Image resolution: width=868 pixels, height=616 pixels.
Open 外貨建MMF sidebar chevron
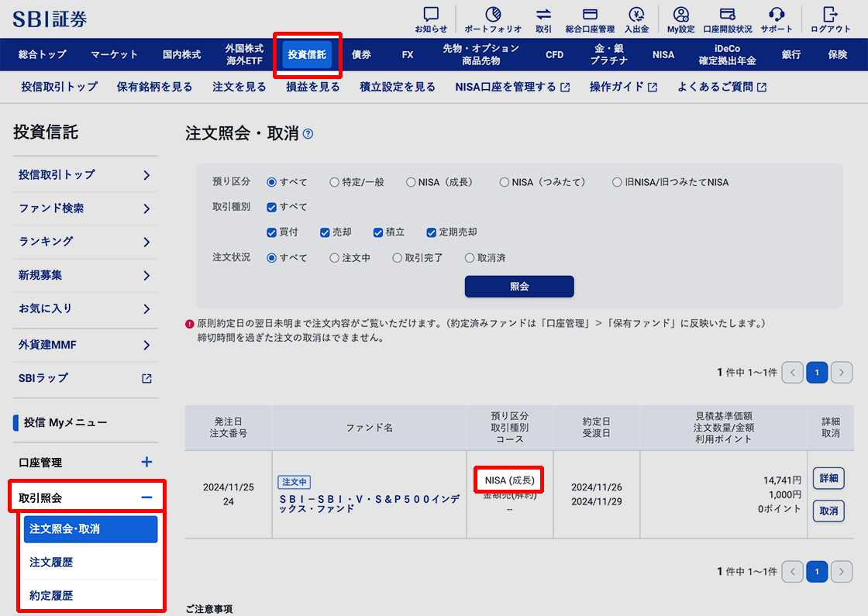pos(146,346)
